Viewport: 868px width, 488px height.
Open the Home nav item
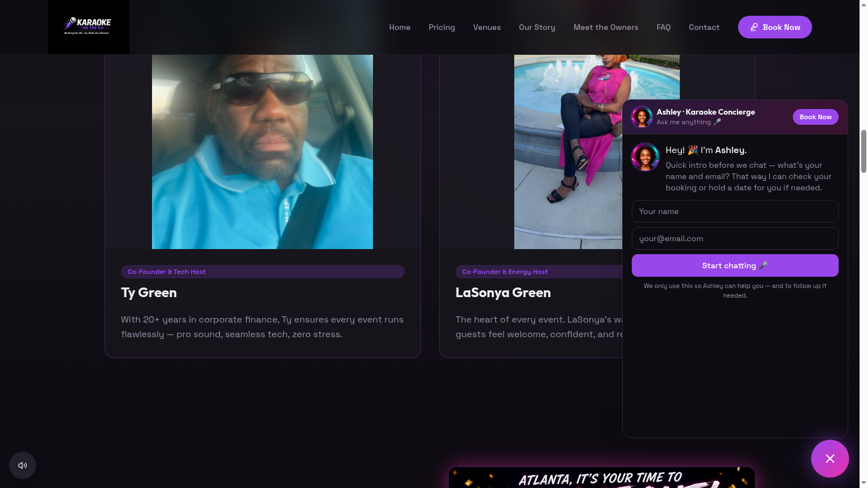click(x=400, y=27)
